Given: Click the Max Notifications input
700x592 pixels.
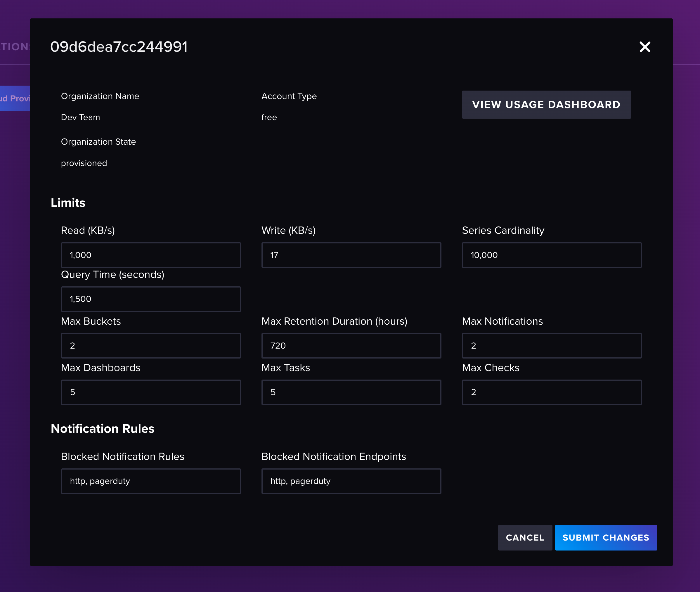Looking at the screenshot, I should pos(551,346).
